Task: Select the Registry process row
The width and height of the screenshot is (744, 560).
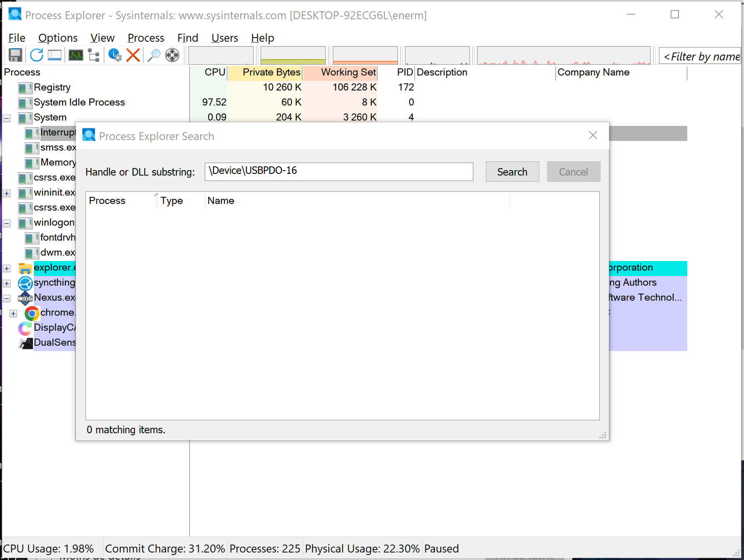Action: [344, 88]
